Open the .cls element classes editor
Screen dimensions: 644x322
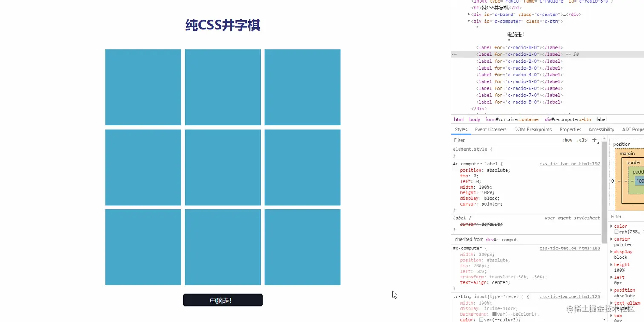tap(582, 140)
